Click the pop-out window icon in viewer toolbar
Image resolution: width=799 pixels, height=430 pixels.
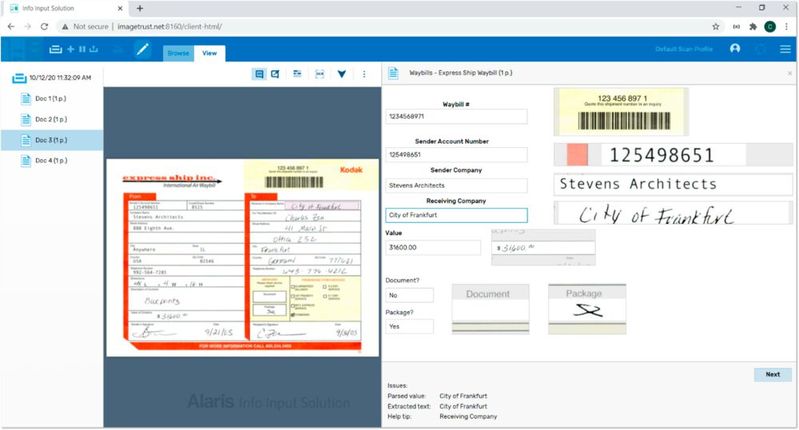275,74
